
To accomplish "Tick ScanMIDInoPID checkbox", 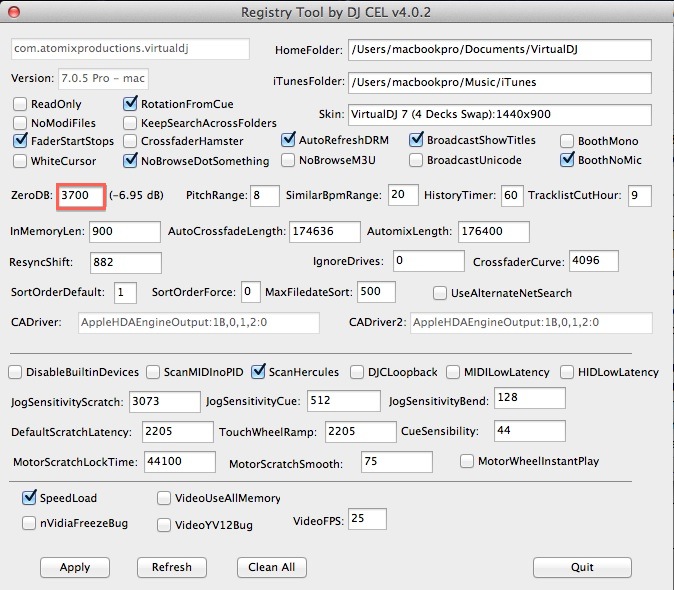I will [153, 372].
